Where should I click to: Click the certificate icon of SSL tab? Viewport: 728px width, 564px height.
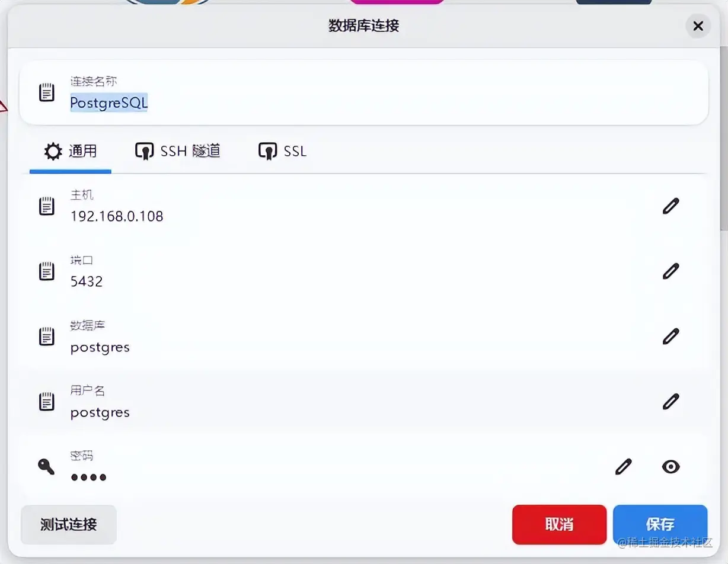(x=268, y=151)
